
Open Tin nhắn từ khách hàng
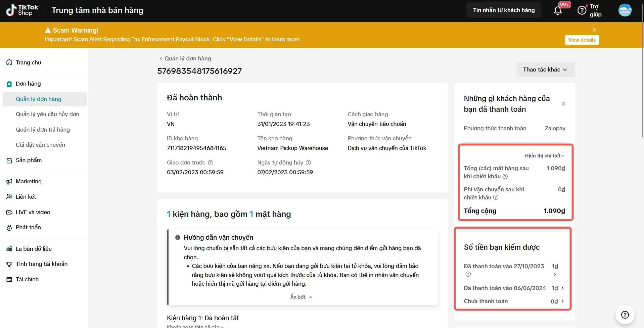tap(504, 10)
